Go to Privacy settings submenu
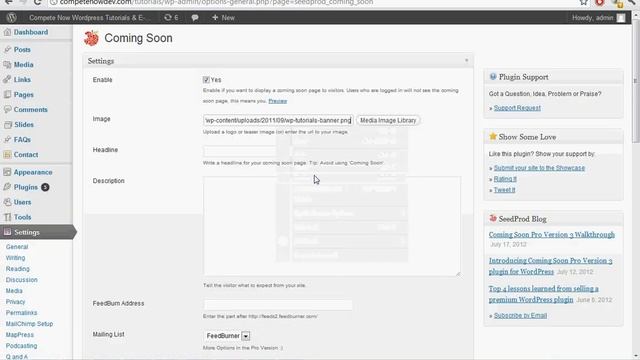 pos(15,302)
